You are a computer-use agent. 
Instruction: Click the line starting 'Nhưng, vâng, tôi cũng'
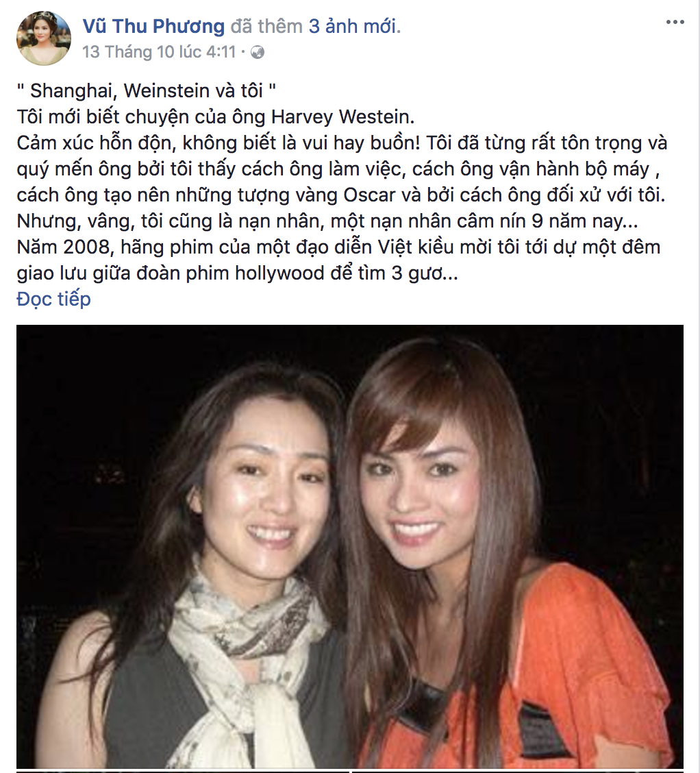(x=327, y=221)
